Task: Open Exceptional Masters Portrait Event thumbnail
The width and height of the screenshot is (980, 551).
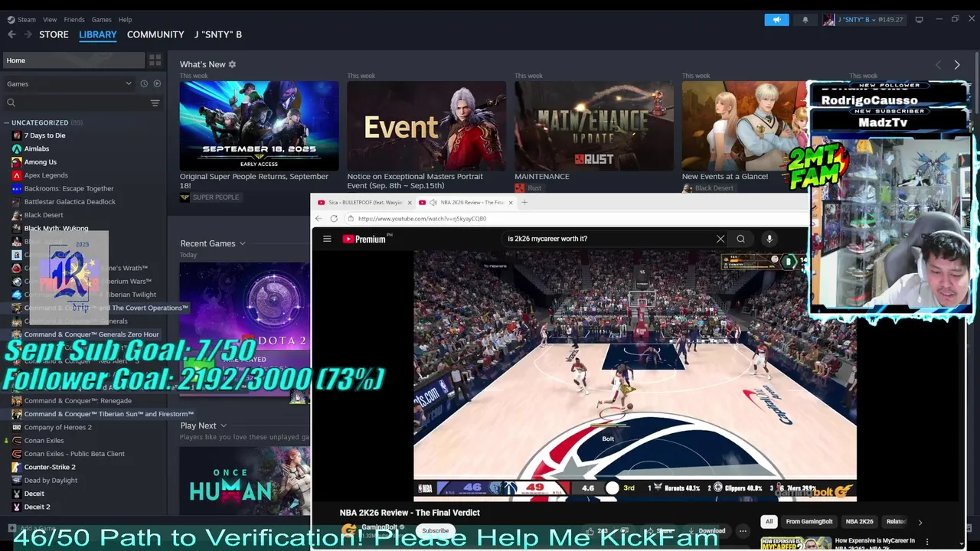Action: (x=426, y=126)
